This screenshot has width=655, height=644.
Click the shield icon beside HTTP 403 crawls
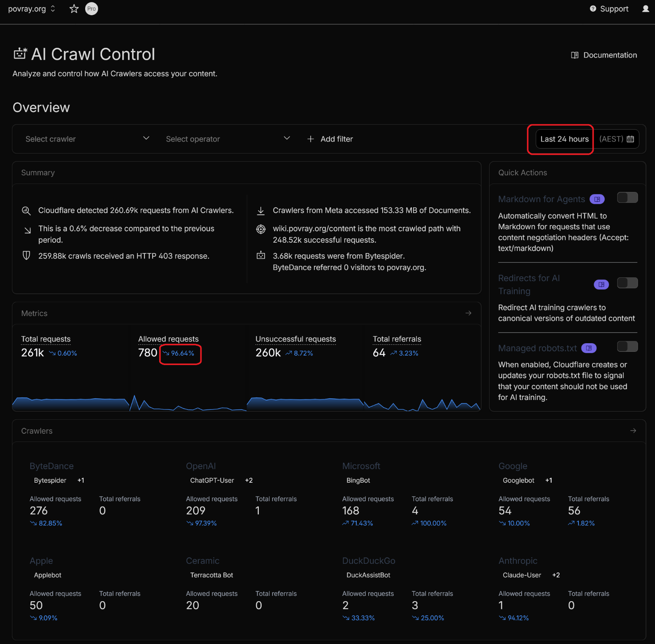point(26,256)
